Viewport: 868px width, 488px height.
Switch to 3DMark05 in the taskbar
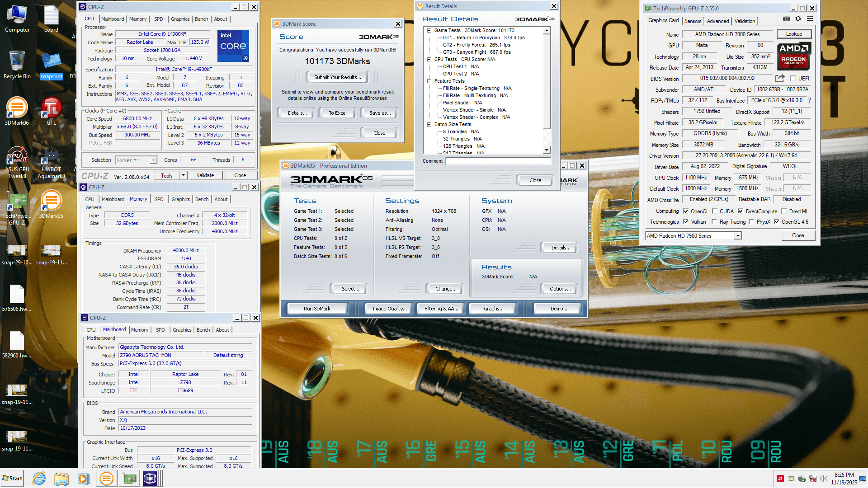pos(107,479)
